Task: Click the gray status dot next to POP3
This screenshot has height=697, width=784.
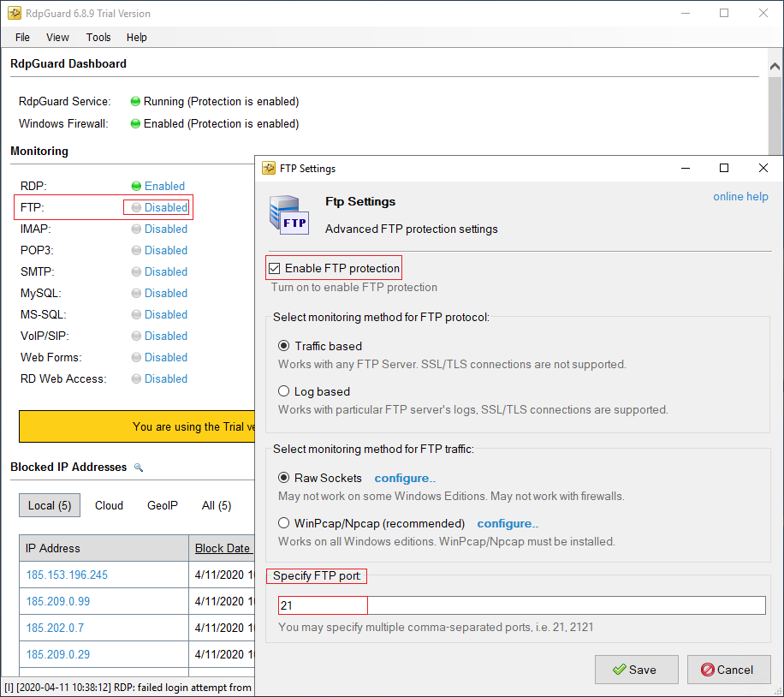Action: [136, 250]
